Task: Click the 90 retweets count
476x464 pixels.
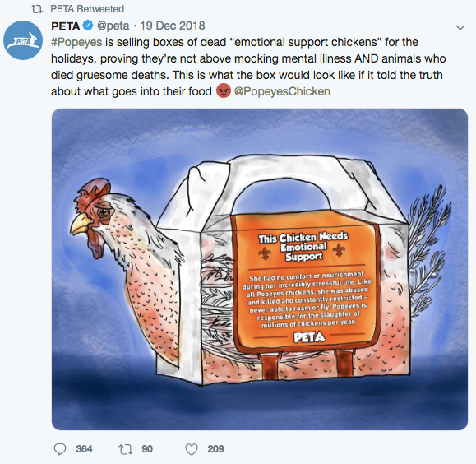Action: [x=147, y=449]
